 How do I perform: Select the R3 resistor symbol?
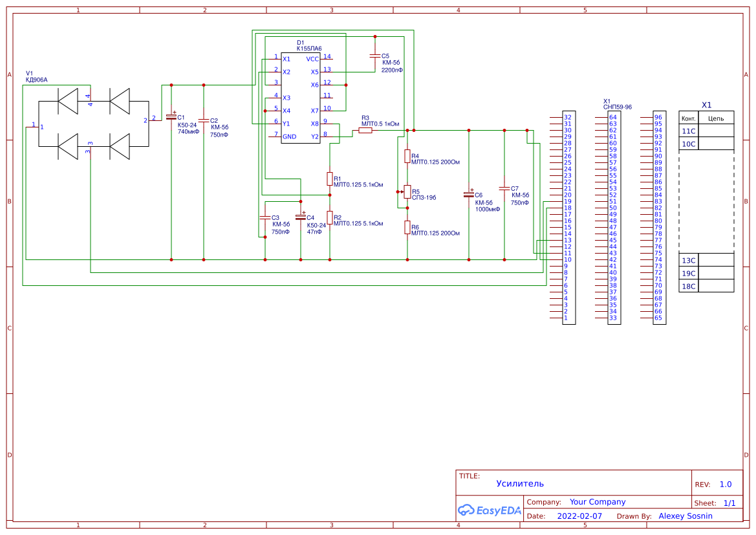[x=365, y=130]
